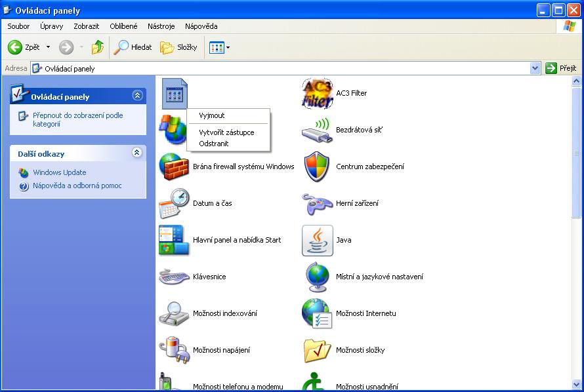Expand the address bar dropdown
This screenshot has height=392, width=584.
[x=535, y=68]
